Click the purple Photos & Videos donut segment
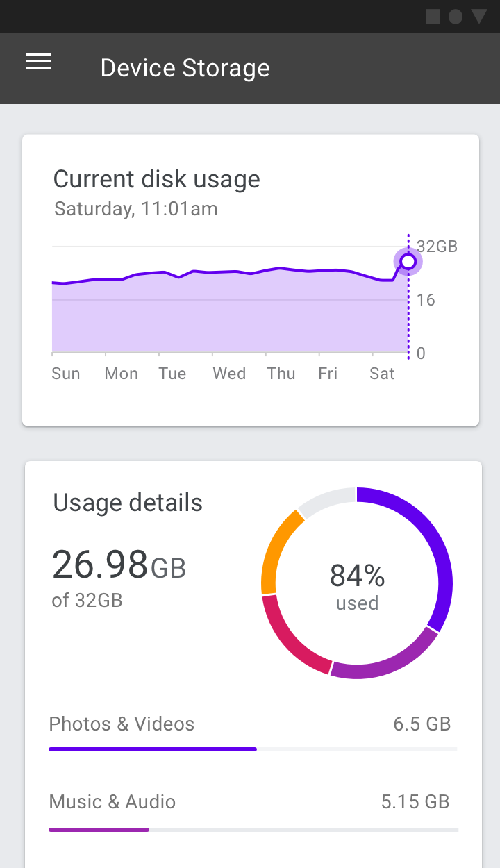500x868 pixels. (436, 549)
